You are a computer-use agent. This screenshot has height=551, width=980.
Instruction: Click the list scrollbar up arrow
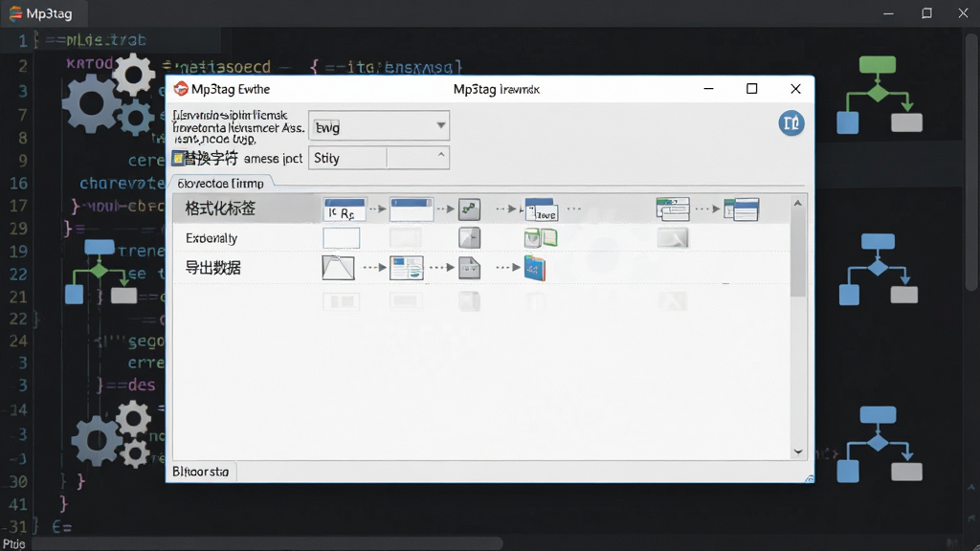pos(797,203)
